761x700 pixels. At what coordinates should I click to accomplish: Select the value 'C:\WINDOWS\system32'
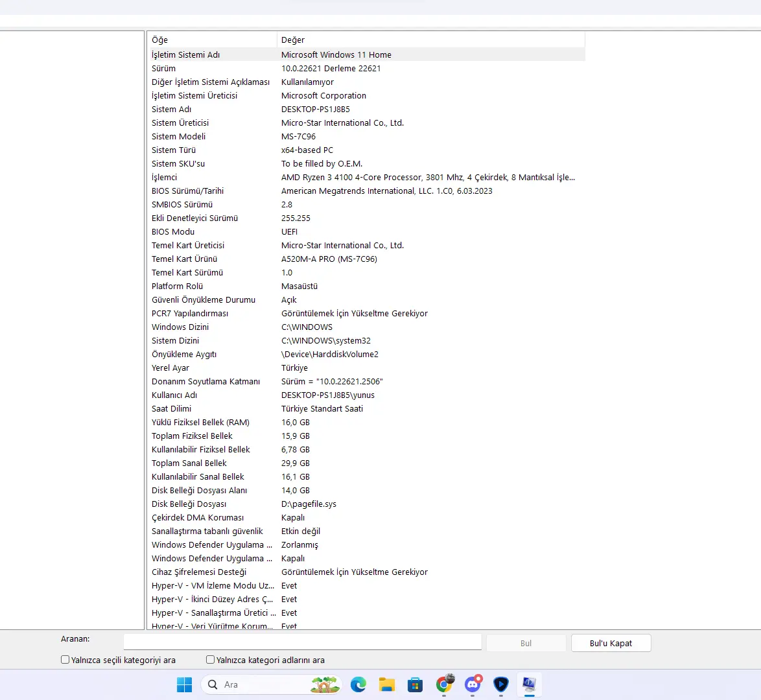pyautogui.click(x=326, y=340)
